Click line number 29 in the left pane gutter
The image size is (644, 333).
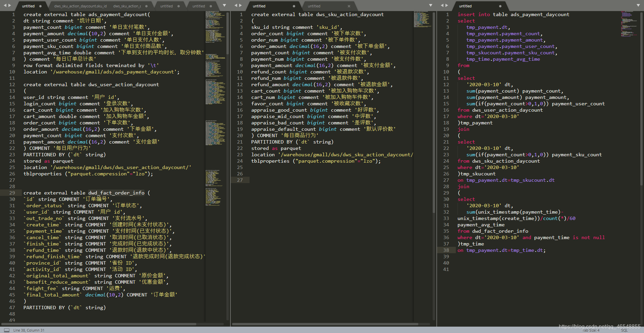[12, 193]
